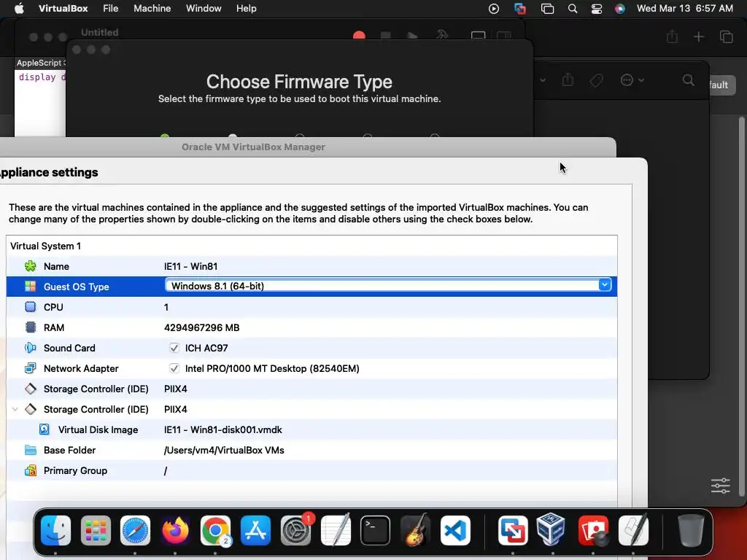Click the RAM value 4294967296 MB

pos(201,327)
